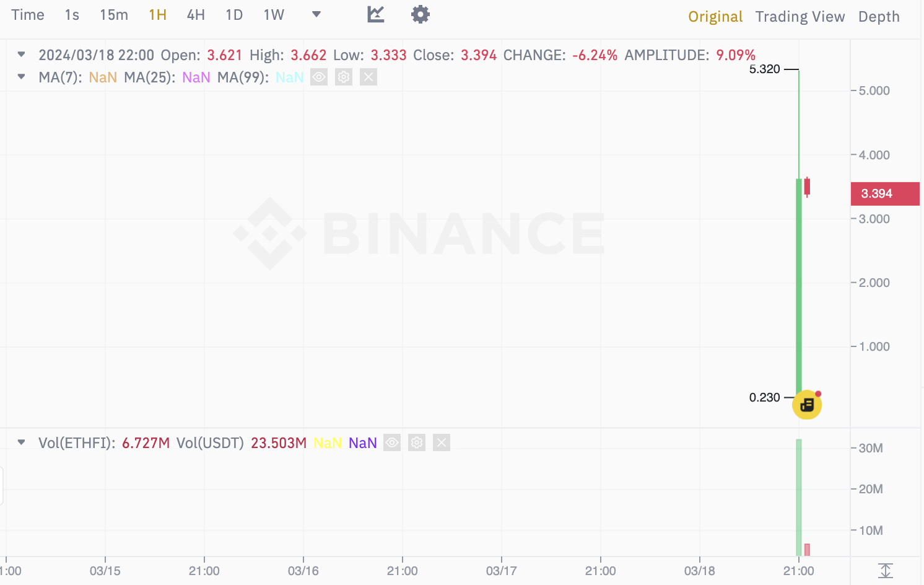The height and width of the screenshot is (585, 924).
Task: Click the CHANGE -6.24% value
Action: pyautogui.click(x=595, y=55)
